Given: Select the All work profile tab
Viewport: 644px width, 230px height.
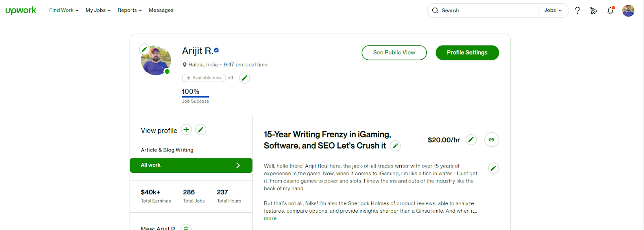Looking at the screenshot, I should coord(191,165).
